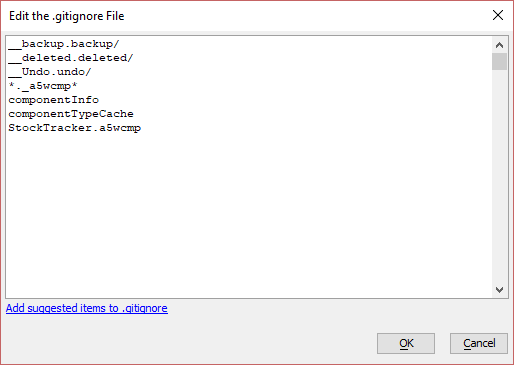Confirm changes with the OK button
514x365 pixels.
tap(406, 343)
